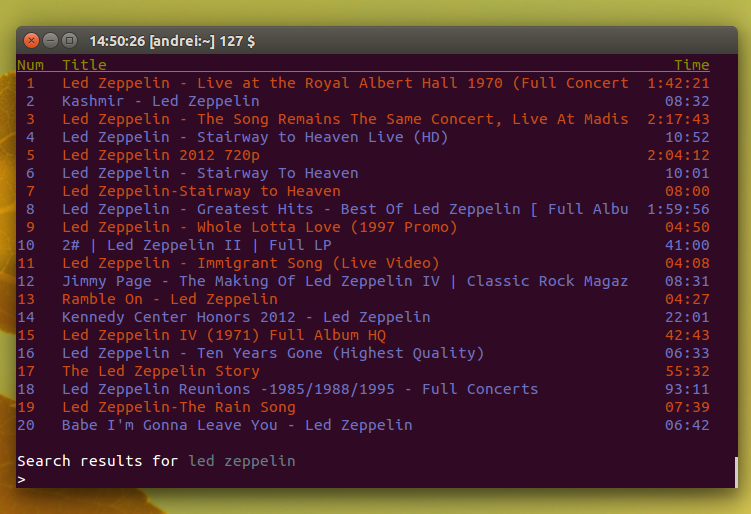The width and height of the screenshot is (751, 514).
Task: Close the terminal window
Action: pyautogui.click(x=32, y=41)
